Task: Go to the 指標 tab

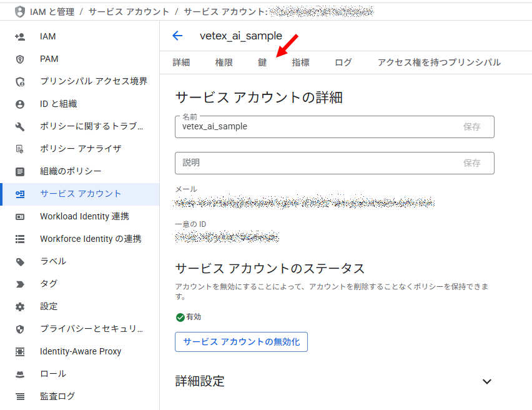Action: coord(300,62)
